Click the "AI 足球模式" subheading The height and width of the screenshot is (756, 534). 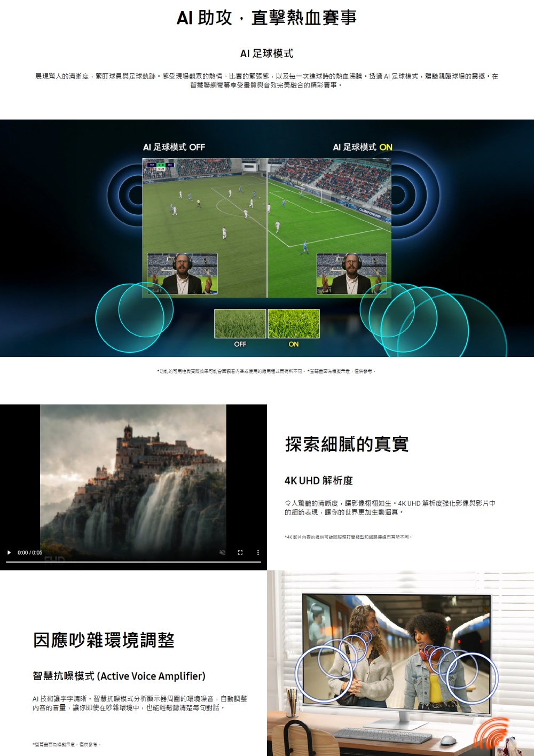point(266,53)
